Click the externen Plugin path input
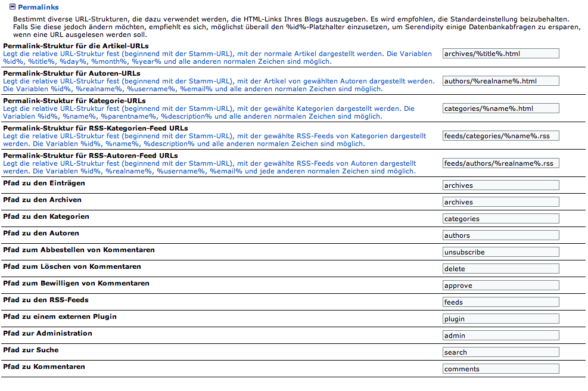This screenshot has width=588, height=391. [x=500, y=319]
